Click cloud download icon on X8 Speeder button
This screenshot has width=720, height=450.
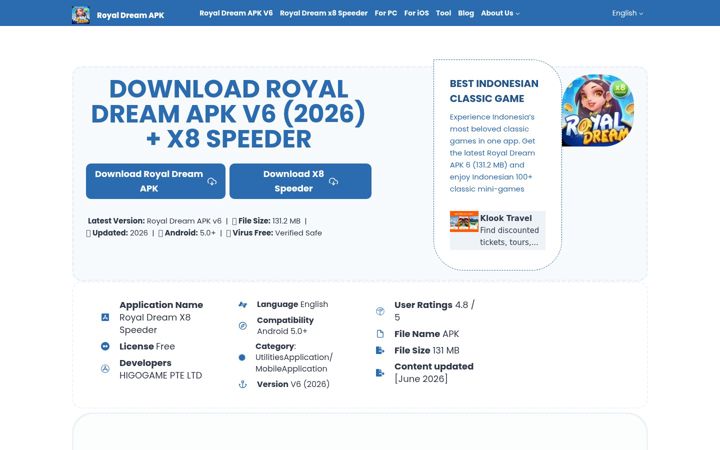(x=333, y=181)
